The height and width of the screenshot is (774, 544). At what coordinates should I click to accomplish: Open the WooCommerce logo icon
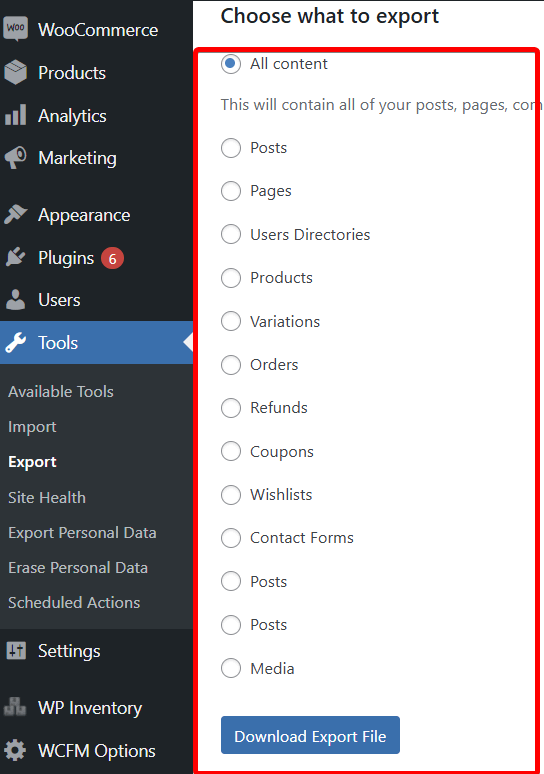point(15,29)
